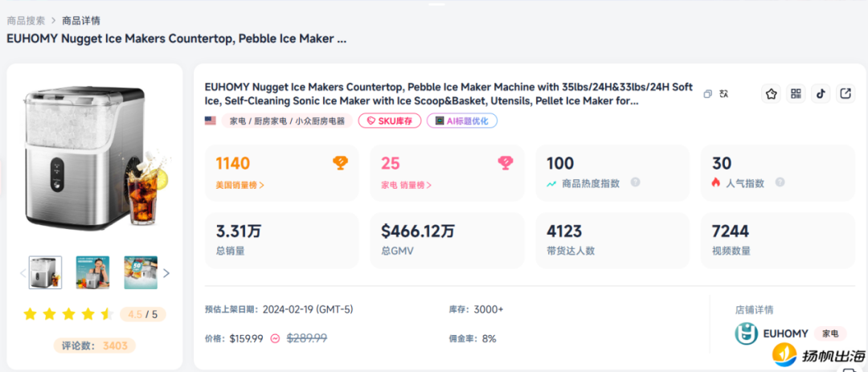Open product in external link icon

[845, 94]
